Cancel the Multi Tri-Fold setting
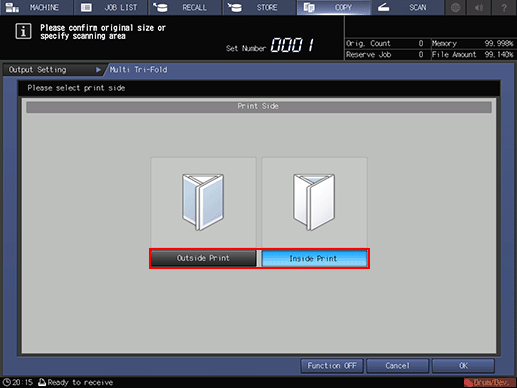Screen dimensions: 517x388 click(x=397, y=366)
